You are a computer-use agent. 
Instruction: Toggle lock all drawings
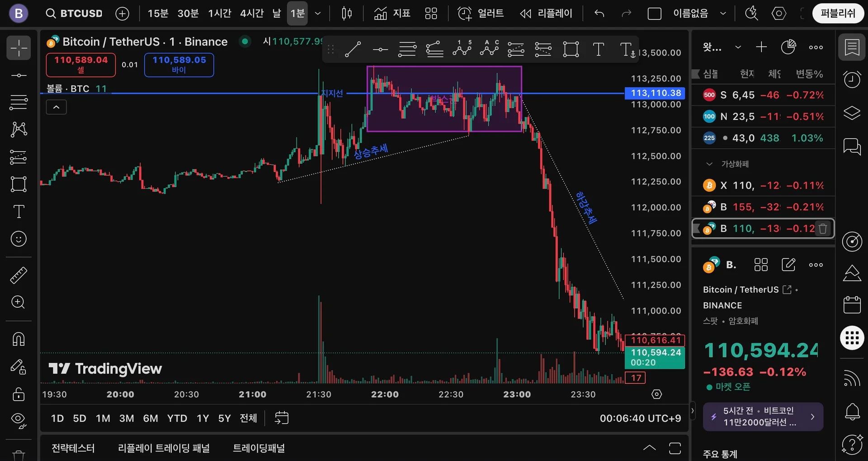pyautogui.click(x=19, y=394)
